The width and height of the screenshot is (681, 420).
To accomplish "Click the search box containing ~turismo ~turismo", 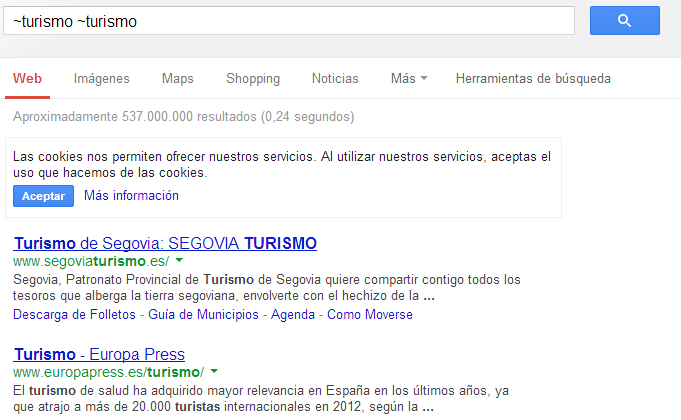I will (289, 20).
